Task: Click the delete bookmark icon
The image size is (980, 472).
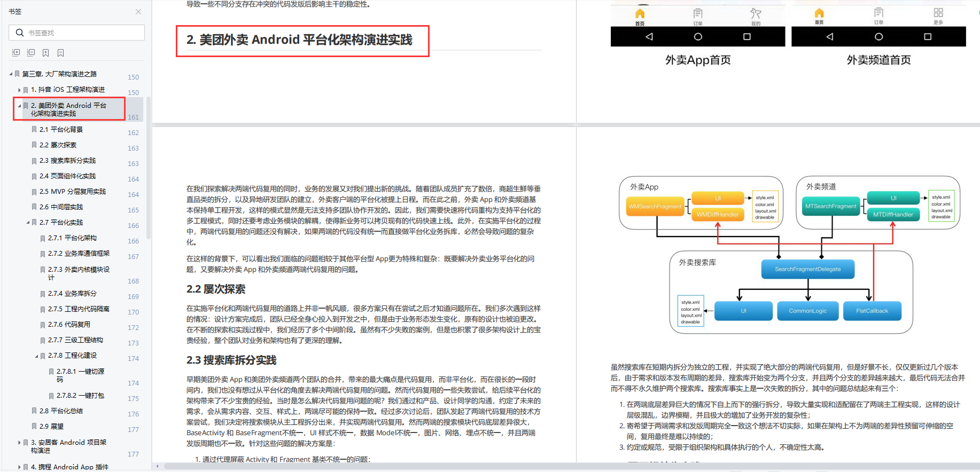Action: pyautogui.click(x=61, y=53)
